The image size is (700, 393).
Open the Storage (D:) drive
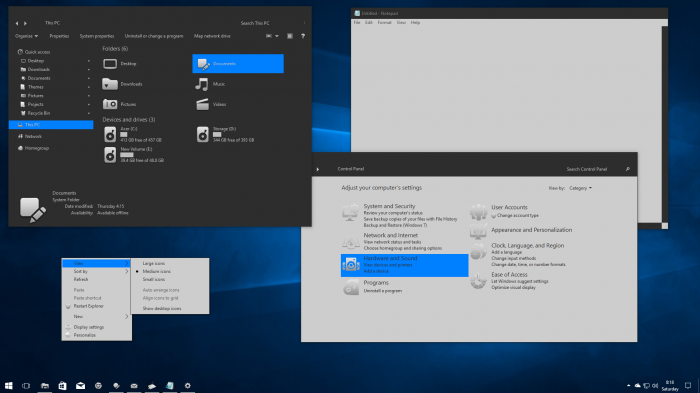click(x=203, y=134)
